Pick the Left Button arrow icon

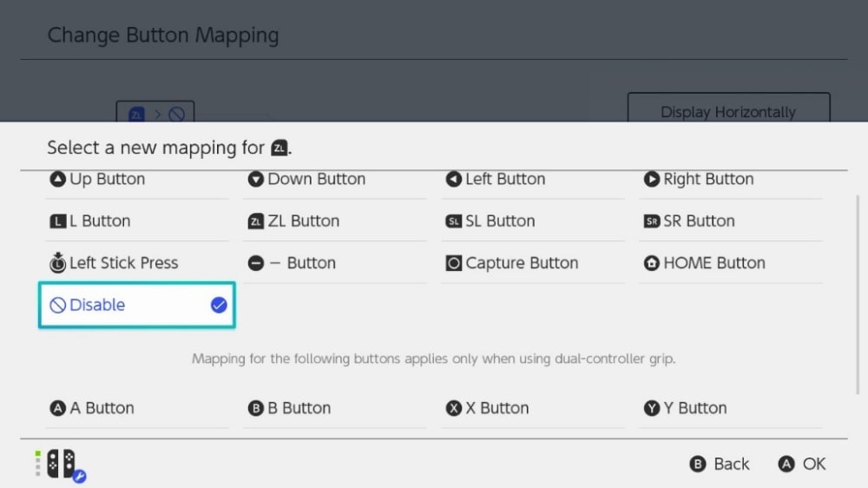(x=453, y=180)
